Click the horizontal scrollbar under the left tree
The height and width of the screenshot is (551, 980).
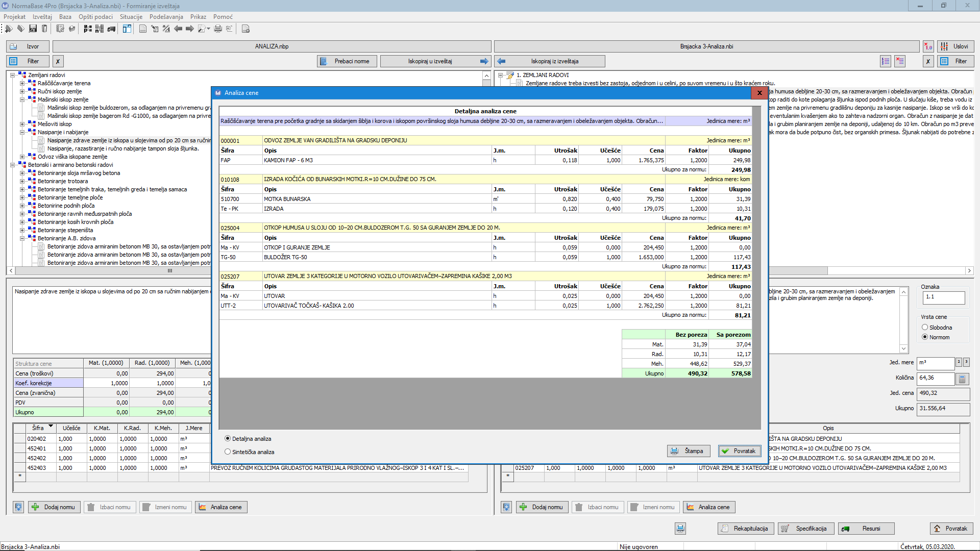click(x=170, y=271)
